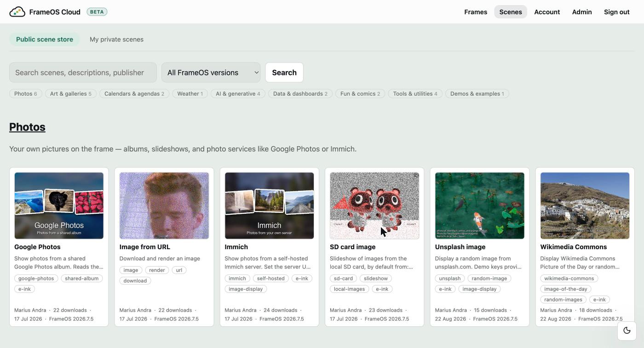
Task: Click the Wikimedia Commons card title
Action: click(x=574, y=247)
